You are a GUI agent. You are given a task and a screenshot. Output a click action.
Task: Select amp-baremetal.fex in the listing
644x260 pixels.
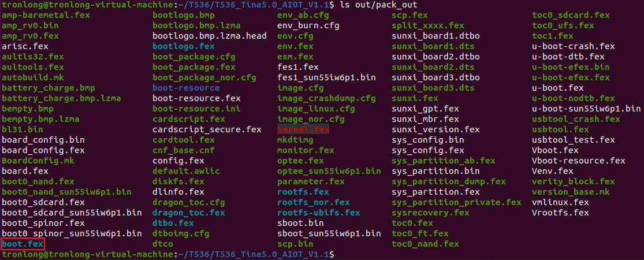(x=46, y=15)
